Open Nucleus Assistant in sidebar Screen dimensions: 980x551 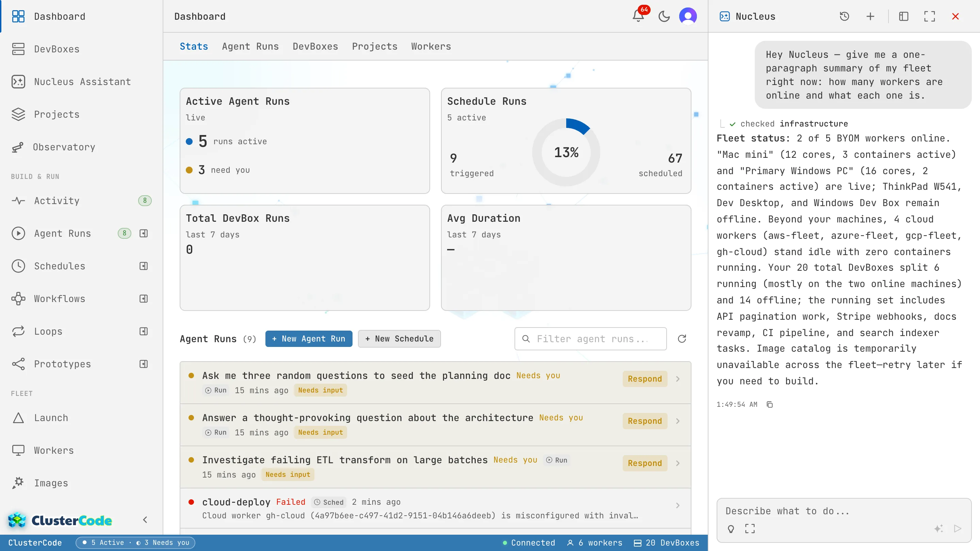pyautogui.click(x=81, y=82)
